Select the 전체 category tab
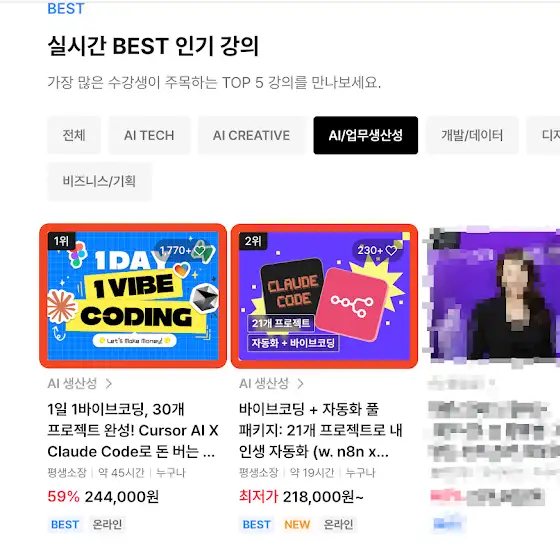The width and height of the screenshot is (560, 560). [x=74, y=135]
